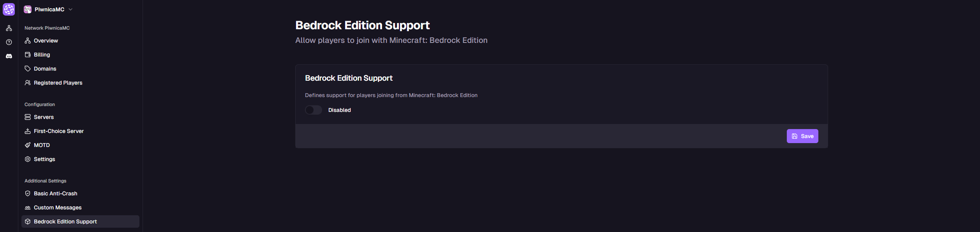This screenshot has height=232, width=980.
Task: Navigate to Registered Players
Action: [58, 83]
